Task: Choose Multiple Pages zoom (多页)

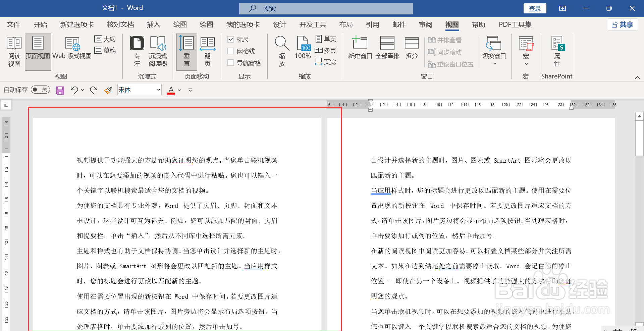Action: 326,50
